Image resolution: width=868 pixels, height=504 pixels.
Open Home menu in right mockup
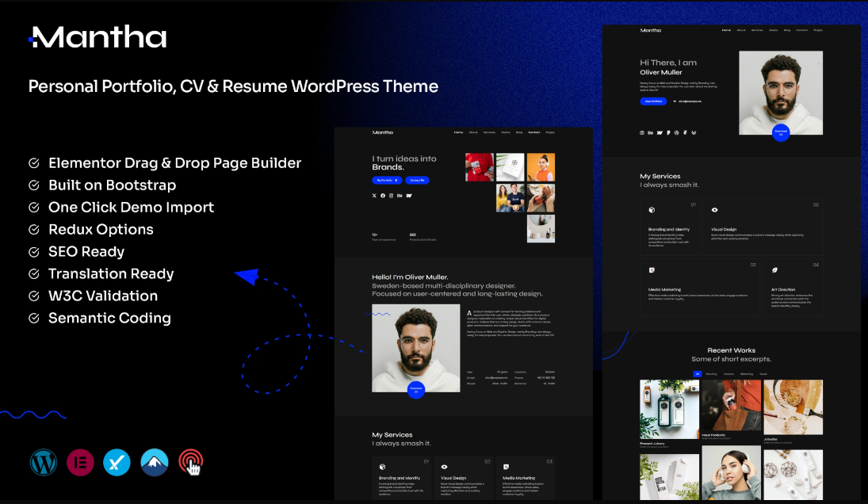(726, 30)
